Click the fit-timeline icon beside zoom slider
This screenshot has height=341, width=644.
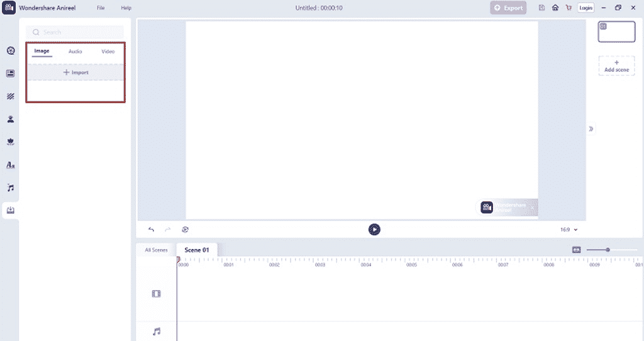(x=576, y=250)
